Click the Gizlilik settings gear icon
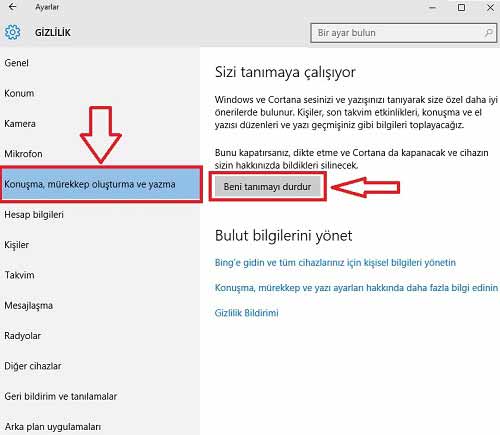Image resolution: width=500 pixels, height=435 pixels. point(12,32)
